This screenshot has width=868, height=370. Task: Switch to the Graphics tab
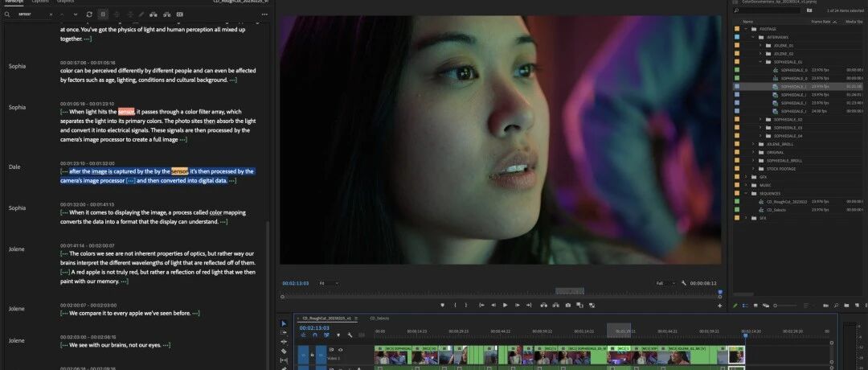click(x=65, y=2)
